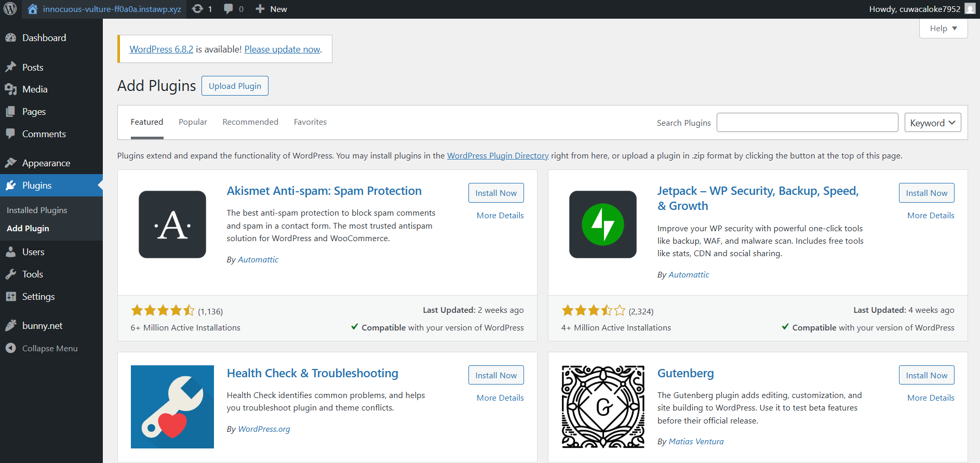
Task: Switch to the Recommended tab
Action: 250,122
